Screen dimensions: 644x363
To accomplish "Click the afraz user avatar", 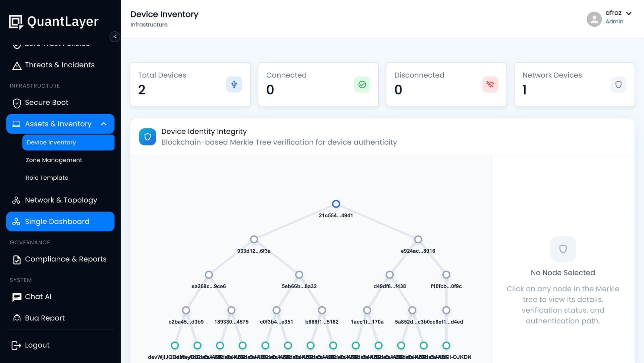I will 594,19.
